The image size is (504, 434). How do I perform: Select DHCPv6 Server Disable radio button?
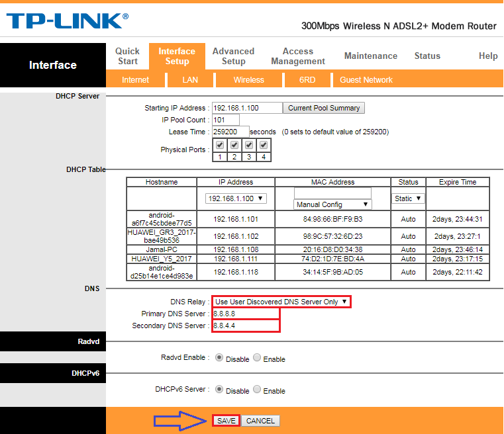[x=219, y=389]
